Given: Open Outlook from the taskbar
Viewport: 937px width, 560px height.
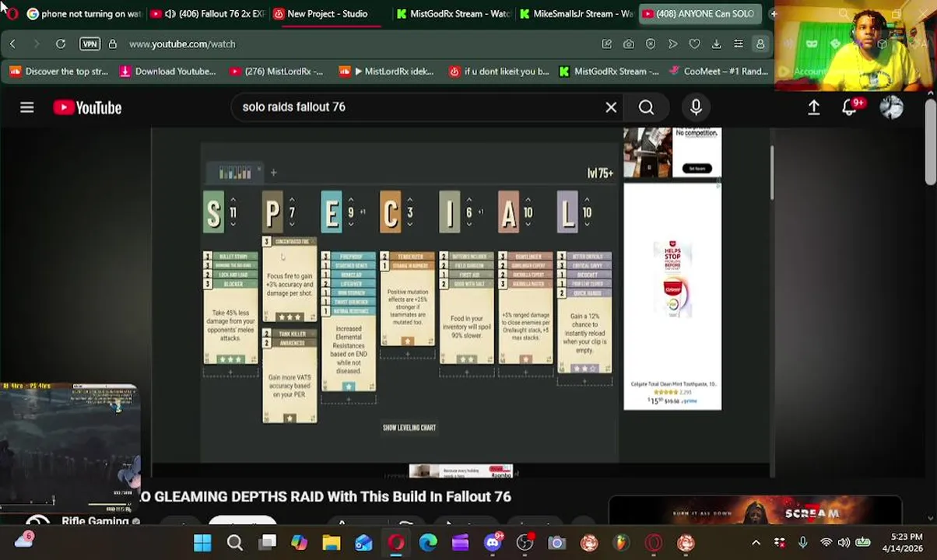Looking at the screenshot, I should (363, 542).
